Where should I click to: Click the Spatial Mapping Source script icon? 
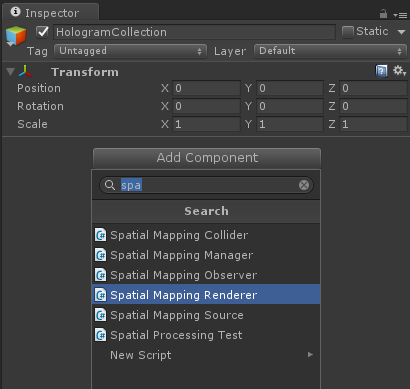[100, 315]
